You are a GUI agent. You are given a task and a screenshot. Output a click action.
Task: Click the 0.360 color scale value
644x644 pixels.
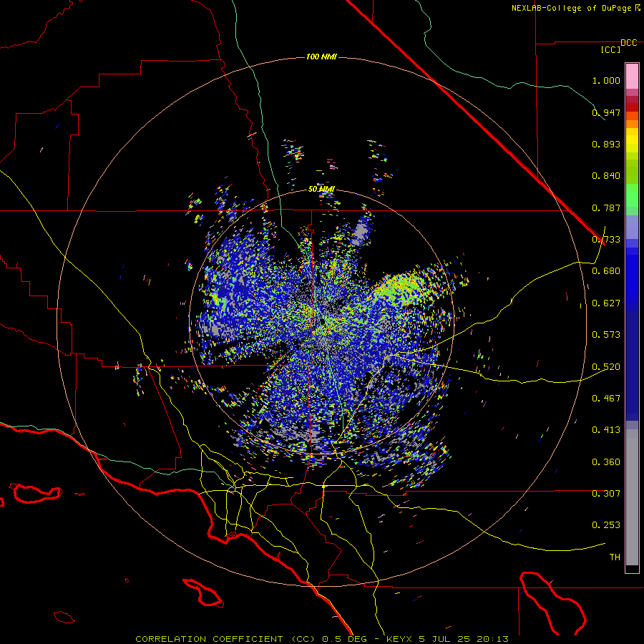[x=606, y=462]
